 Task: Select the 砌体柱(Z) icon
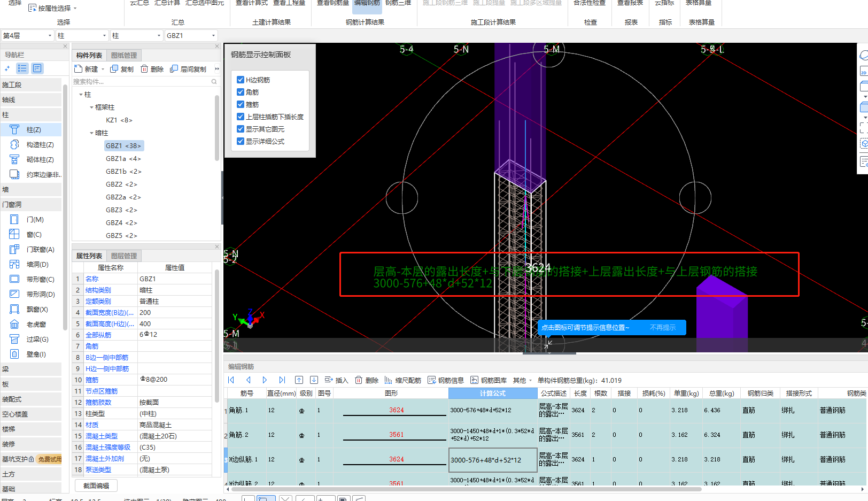pos(14,159)
